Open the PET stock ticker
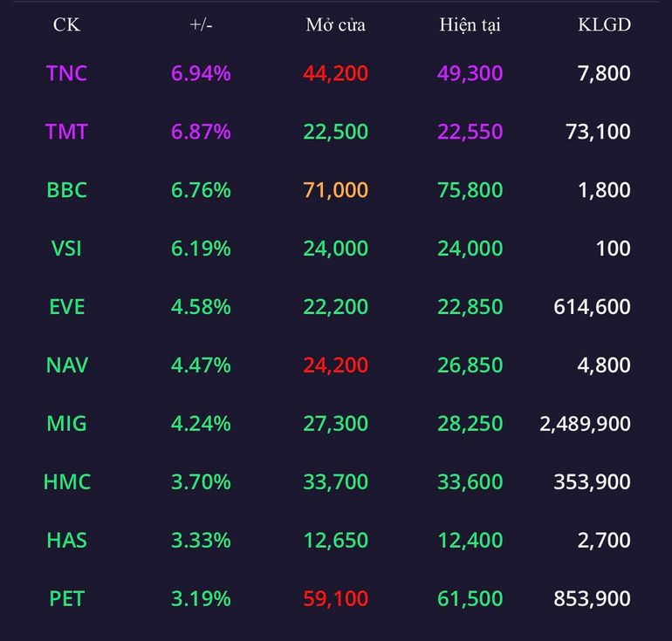Screen dimensions: 672x641 [66, 598]
